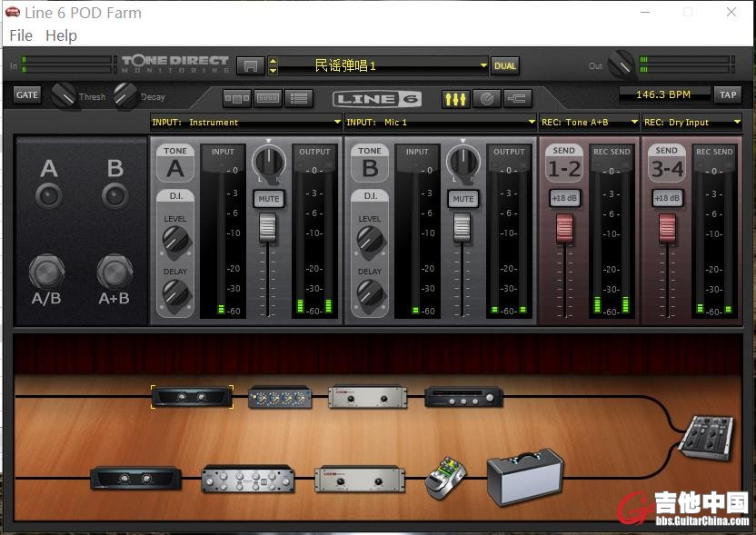Screen dimensions: 756x535
Task: Open the File menu
Action: 20,35
